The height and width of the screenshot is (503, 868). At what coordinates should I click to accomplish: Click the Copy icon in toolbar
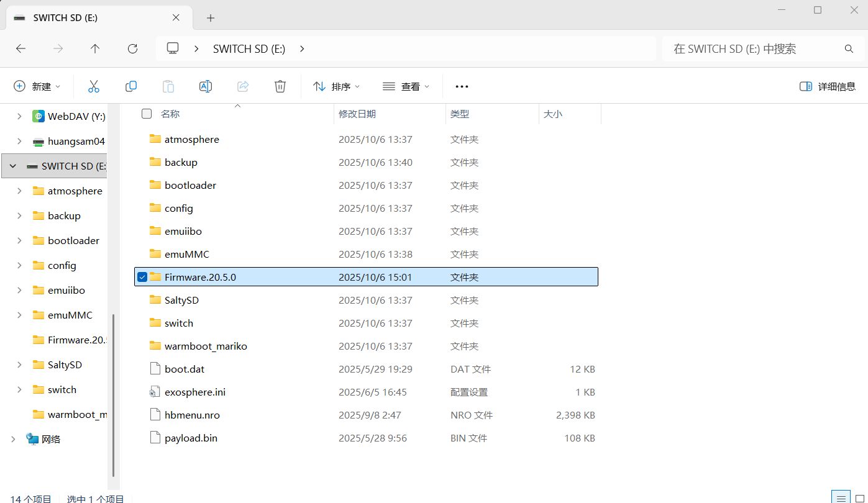click(x=131, y=86)
